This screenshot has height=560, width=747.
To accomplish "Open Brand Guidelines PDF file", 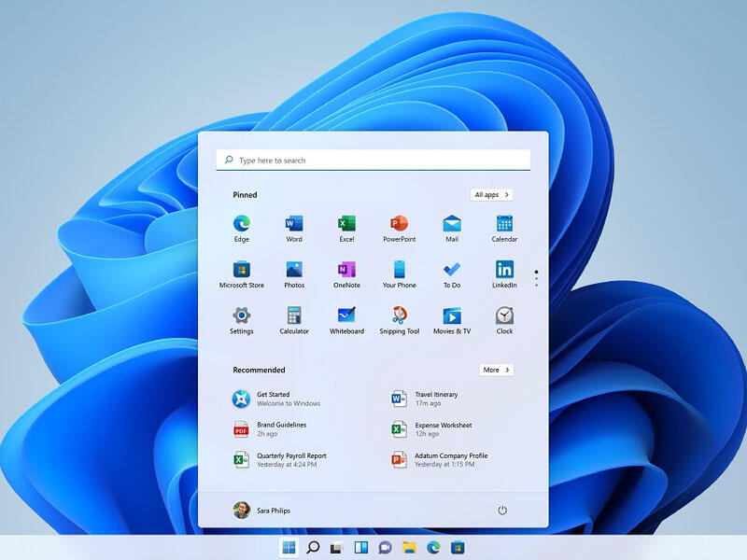I will pos(270,429).
